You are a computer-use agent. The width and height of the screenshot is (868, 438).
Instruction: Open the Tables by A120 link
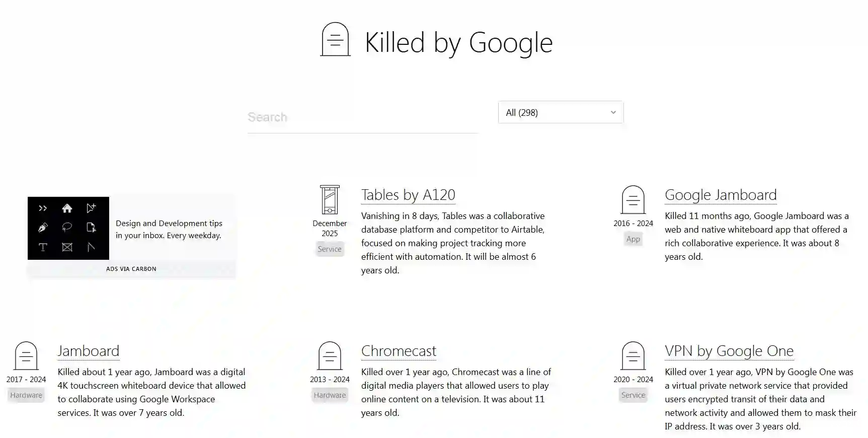point(408,195)
